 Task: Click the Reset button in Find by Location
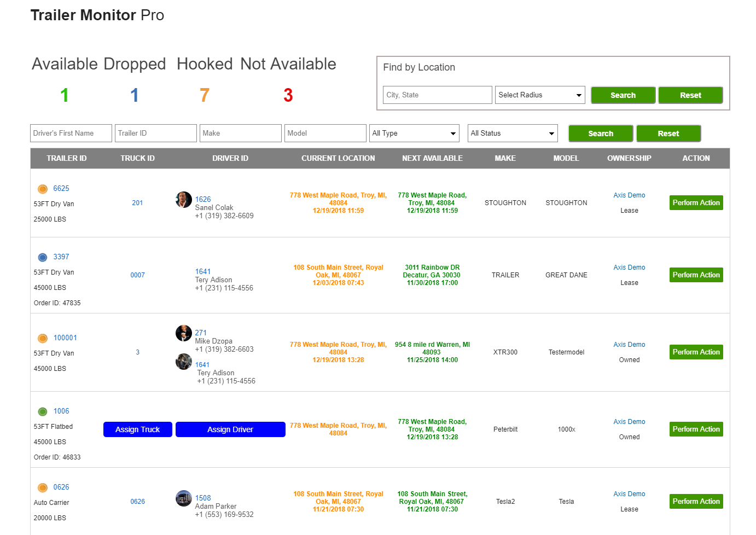coord(690,95)
